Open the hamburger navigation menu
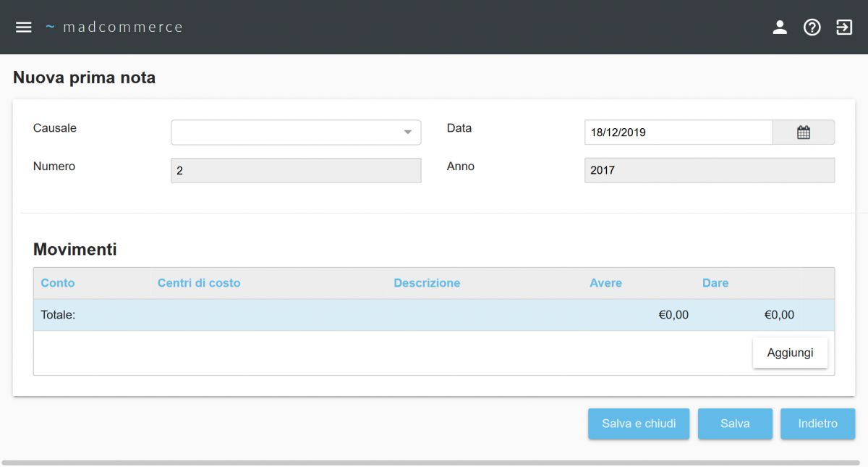 click(x=24, y=27)
